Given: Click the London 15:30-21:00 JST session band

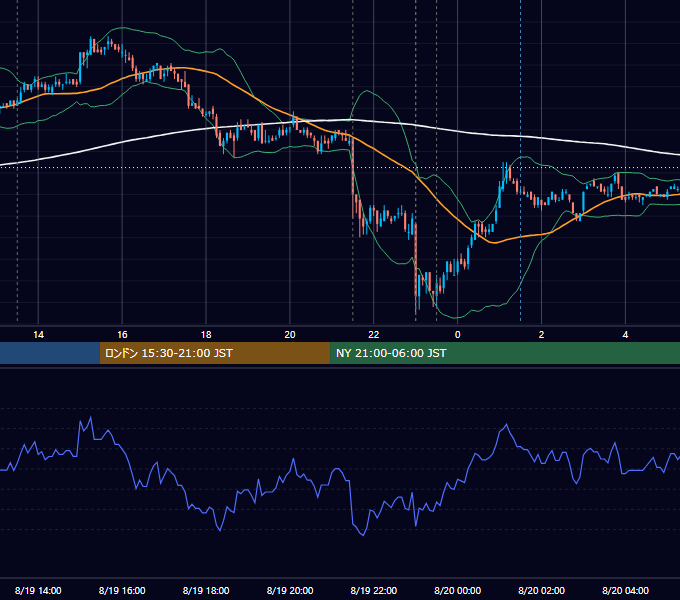Looking at the screenshot, I should (x=215, y=353).
